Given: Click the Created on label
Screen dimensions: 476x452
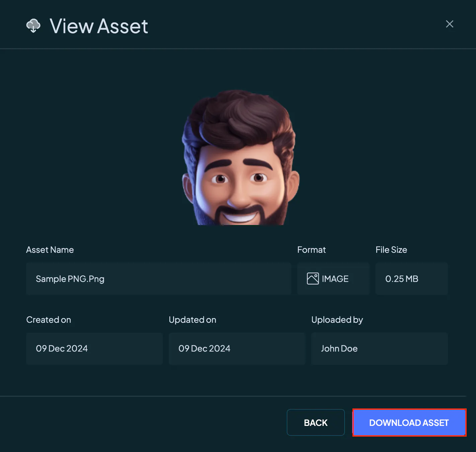Looking at the screenshot, I should (49, 320).
